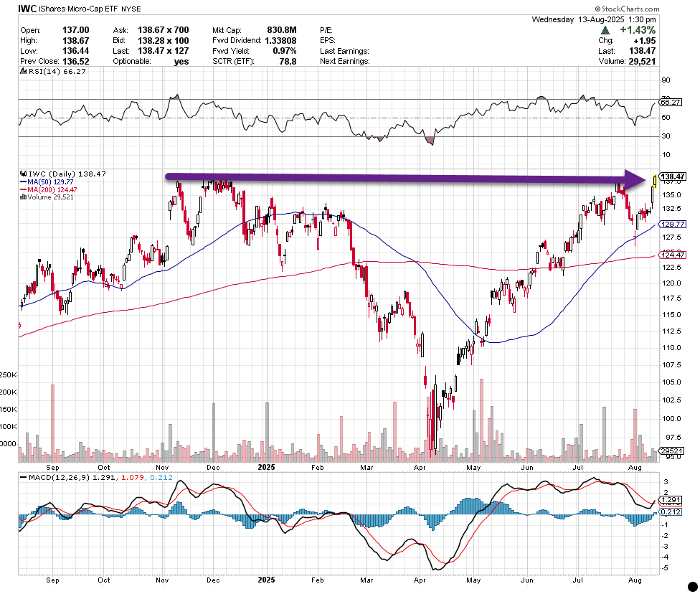Click the 129.77 MA(50) tag on price axis
Viewport: 700px width, 594px height.
pos(672,225)
